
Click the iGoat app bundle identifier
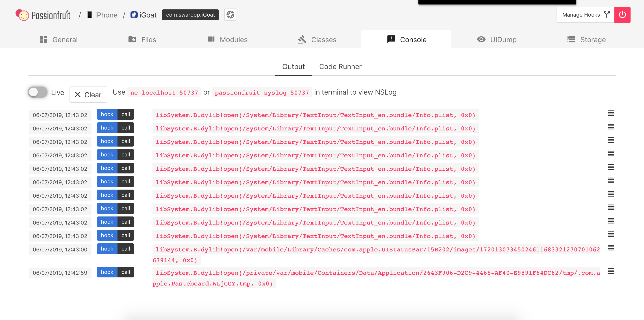pyautogui.click(x=190, y=15)
